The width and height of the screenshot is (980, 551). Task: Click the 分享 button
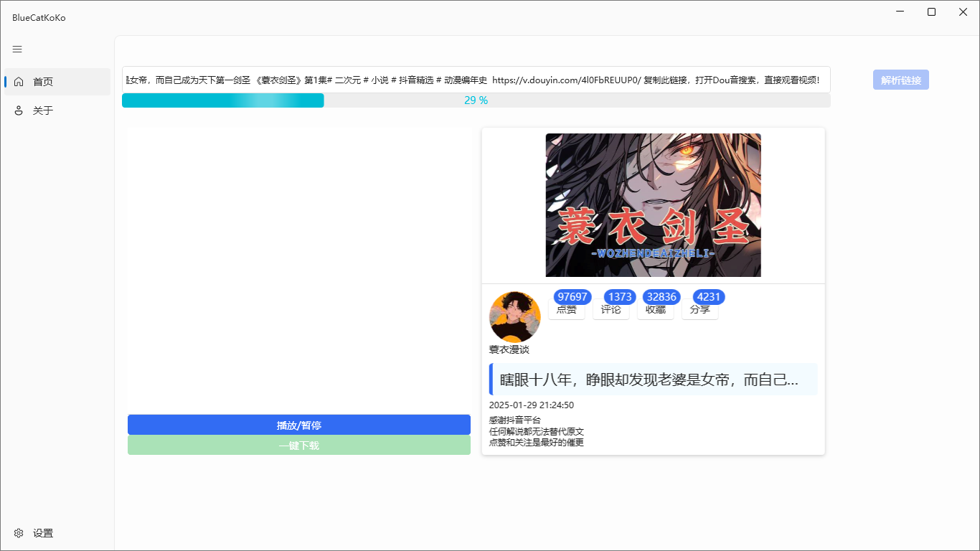tap(700, 310)
